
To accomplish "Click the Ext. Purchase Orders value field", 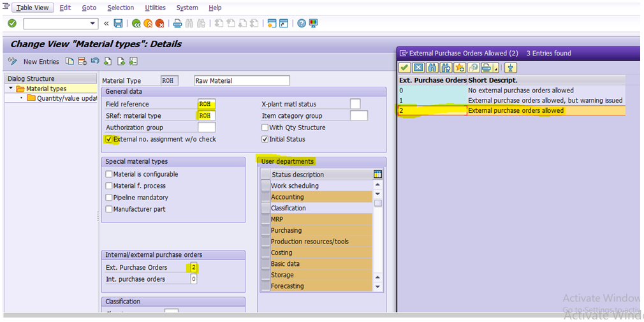I will tap(194, 268).
